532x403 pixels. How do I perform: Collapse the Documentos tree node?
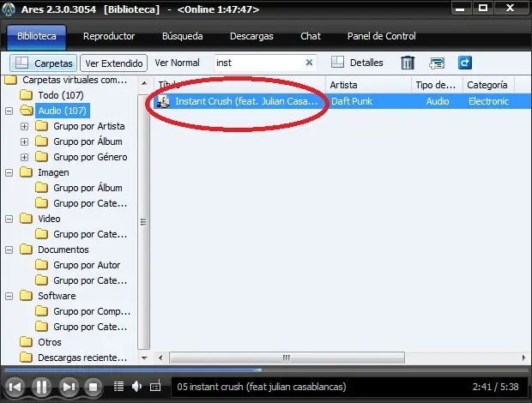point(9,250)
